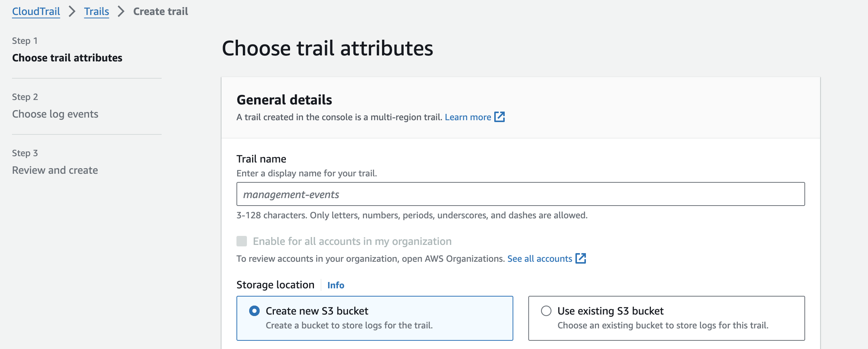Click the 3-128 characters hint text
This screenshot has height=349, width=868.
point(412,215)
